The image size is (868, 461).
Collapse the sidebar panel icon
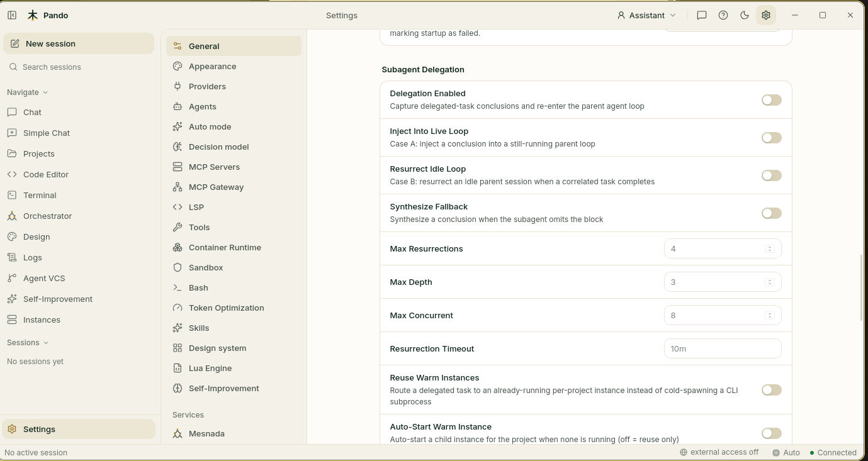click(x=12, y=15)
